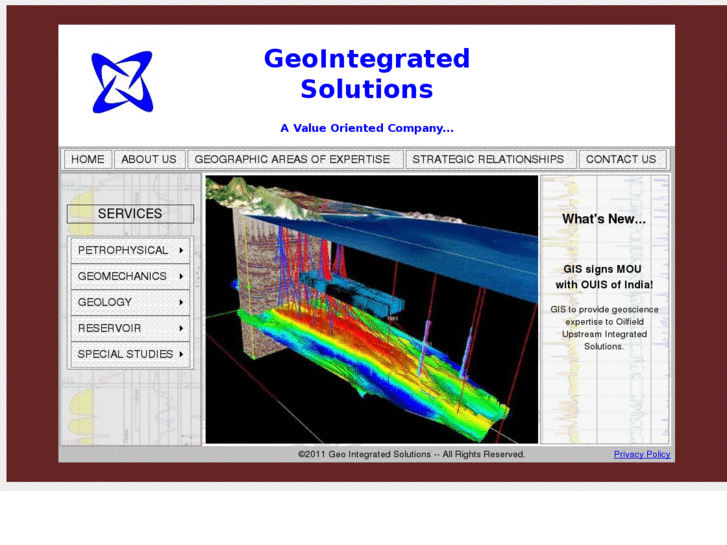Open the CONTACT US page
Image resolution: width=727 pixels, height=545 pixels.
coord(621,159)
